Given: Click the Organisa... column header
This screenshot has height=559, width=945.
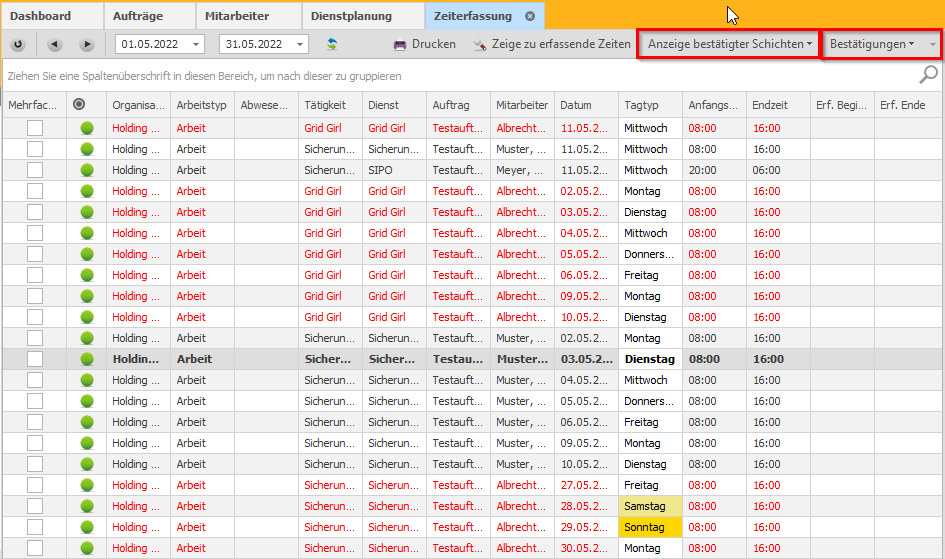Looking at the screenshot, I should coord(139,105).
